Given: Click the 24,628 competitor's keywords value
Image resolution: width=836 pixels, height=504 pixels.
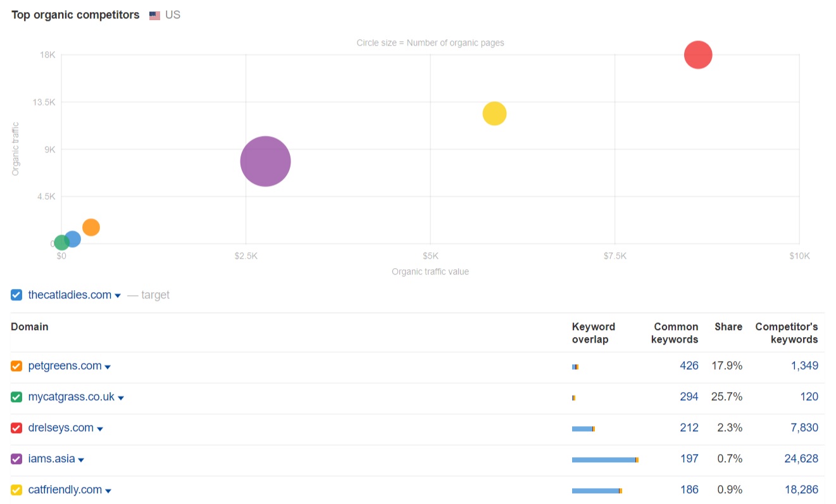Looking at the screenshot, I should pos(801,459).
